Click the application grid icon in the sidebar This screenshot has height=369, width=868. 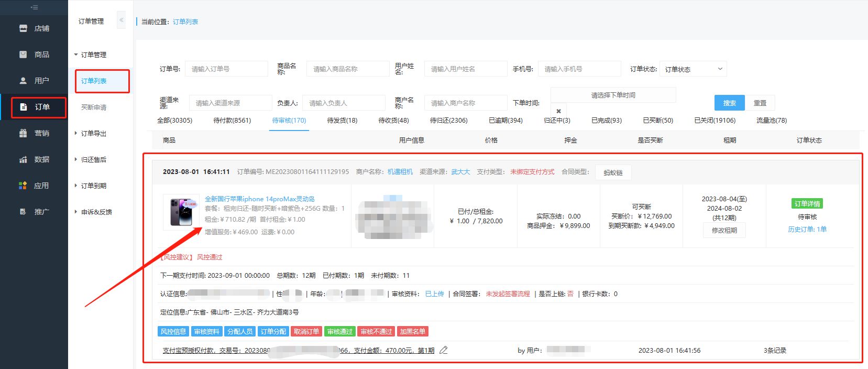(x=23, y=186)
